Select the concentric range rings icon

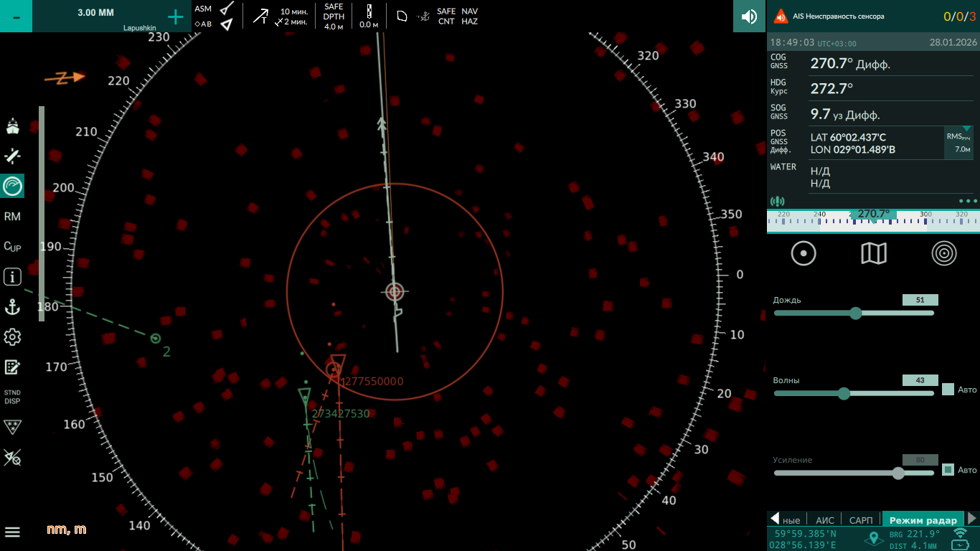click(x=944, y=253)
